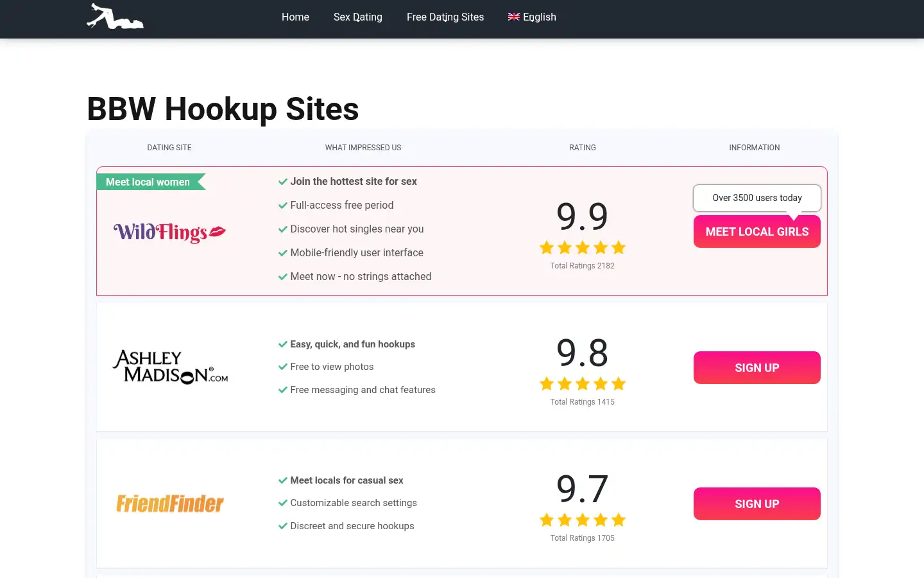This screenshot has width=924, height=578.
Task: Click 'Mobile-friendly user interface' text
Action: [357, 253]
